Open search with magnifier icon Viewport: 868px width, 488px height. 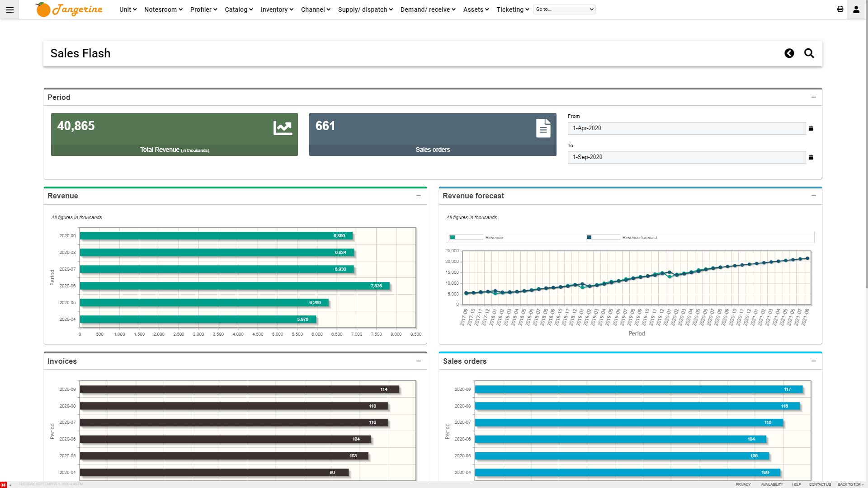tap(809, 53)
